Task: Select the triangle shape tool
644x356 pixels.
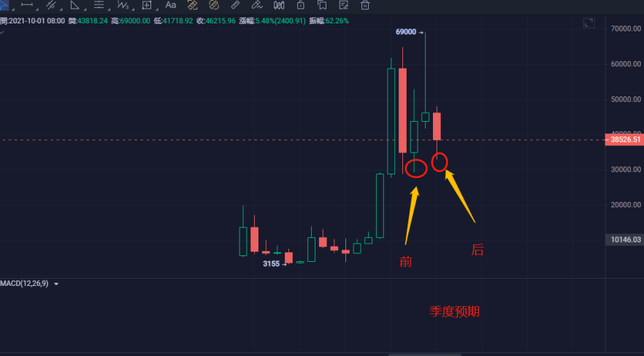Action: click(74, 4)
